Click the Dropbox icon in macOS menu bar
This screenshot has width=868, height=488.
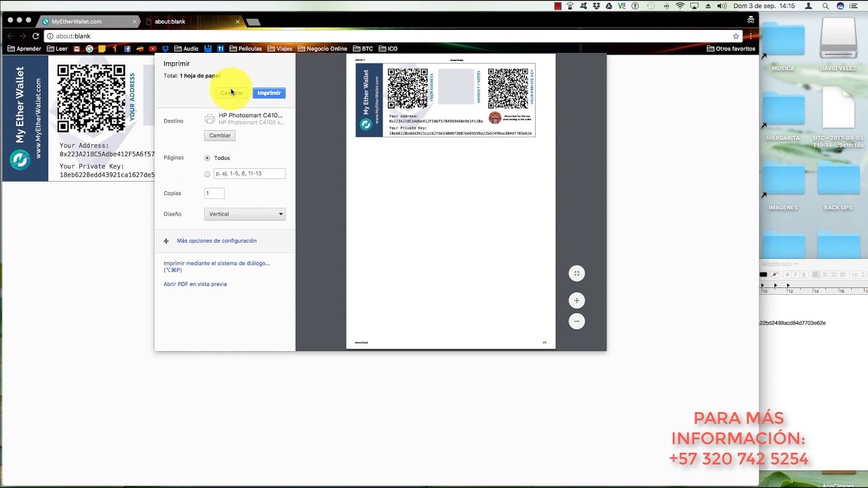point(596,5)
